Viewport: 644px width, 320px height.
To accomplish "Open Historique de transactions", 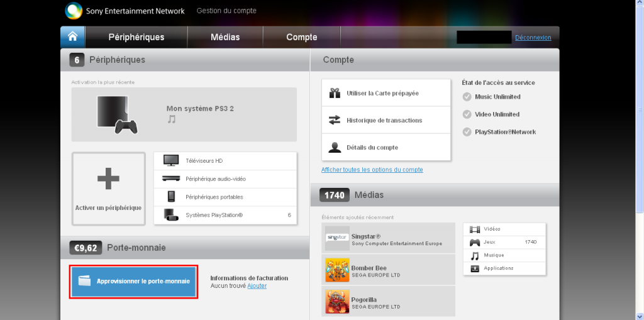I will [x=386, y=120].
